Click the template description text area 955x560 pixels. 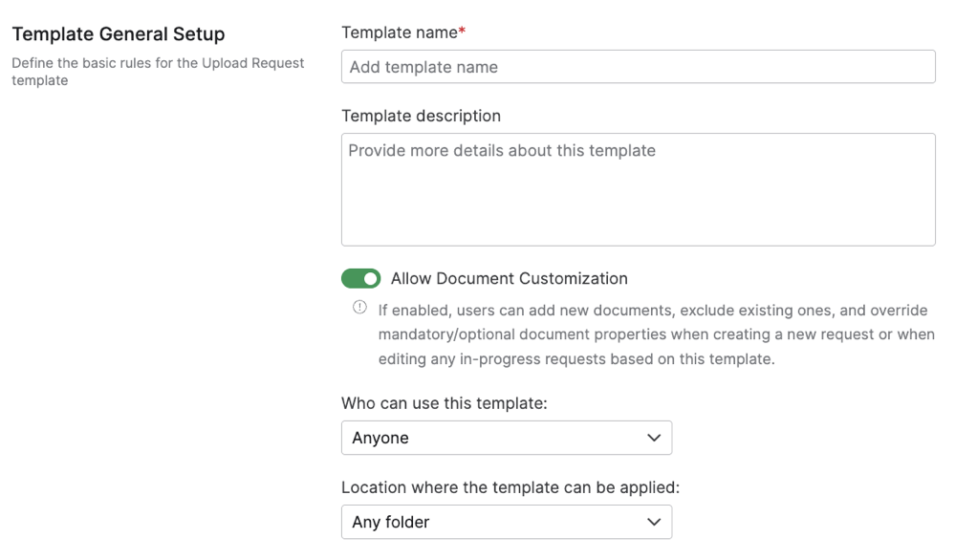point(638,189)
